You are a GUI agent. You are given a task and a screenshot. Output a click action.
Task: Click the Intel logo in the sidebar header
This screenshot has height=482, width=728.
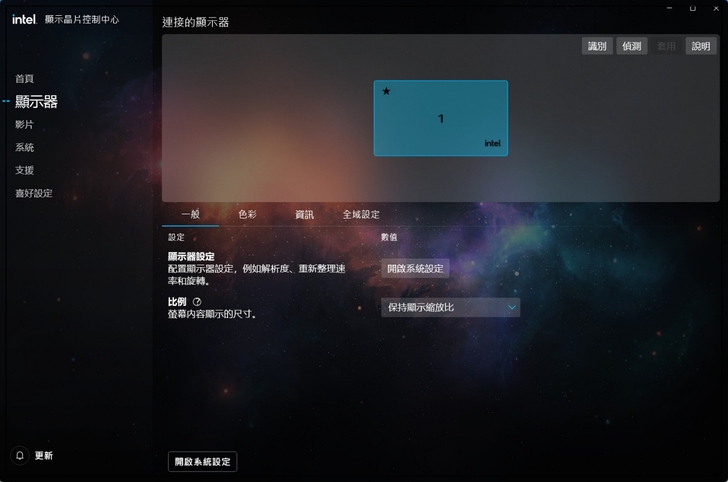coord(24,19)
